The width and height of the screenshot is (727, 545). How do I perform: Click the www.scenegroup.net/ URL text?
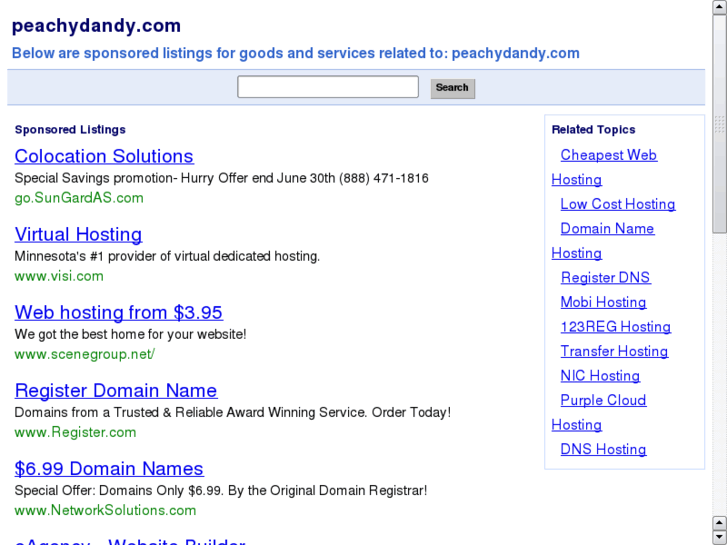pos(84,354)
